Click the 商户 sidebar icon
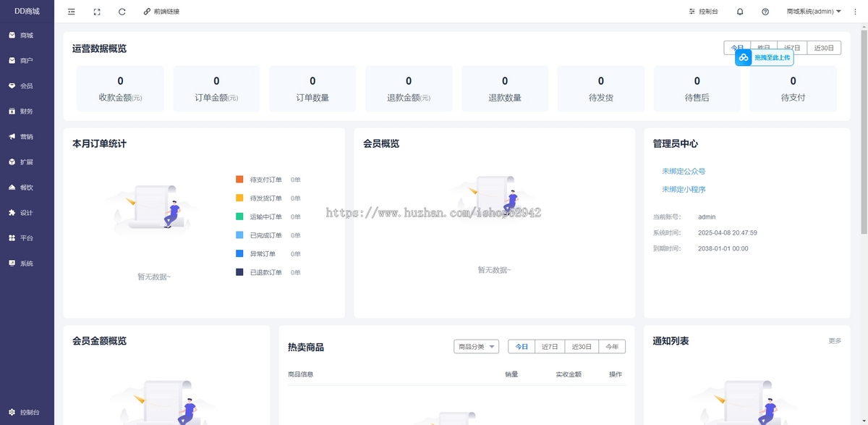Screen dimensions: 868x425 (12, 61)
